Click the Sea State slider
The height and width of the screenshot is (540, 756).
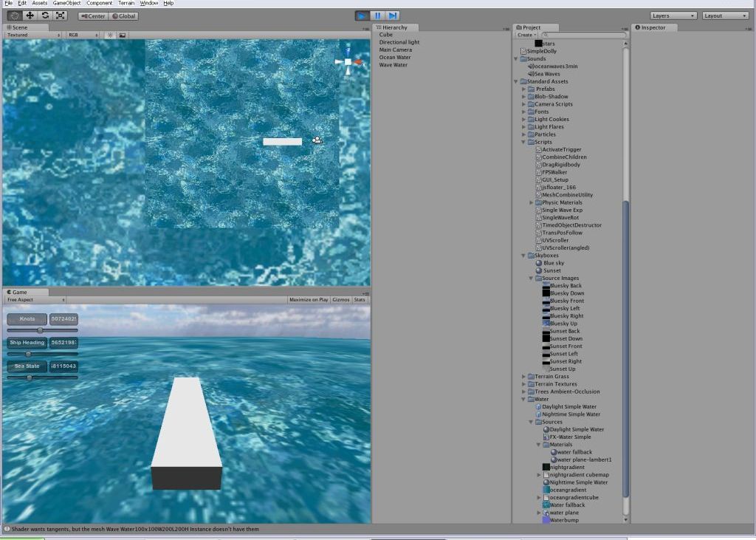tap(30, 376)
